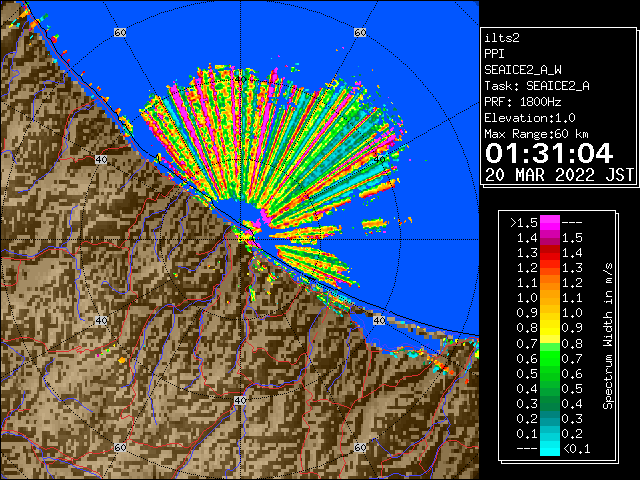Click the timestamp "01:31:04"

549,153
